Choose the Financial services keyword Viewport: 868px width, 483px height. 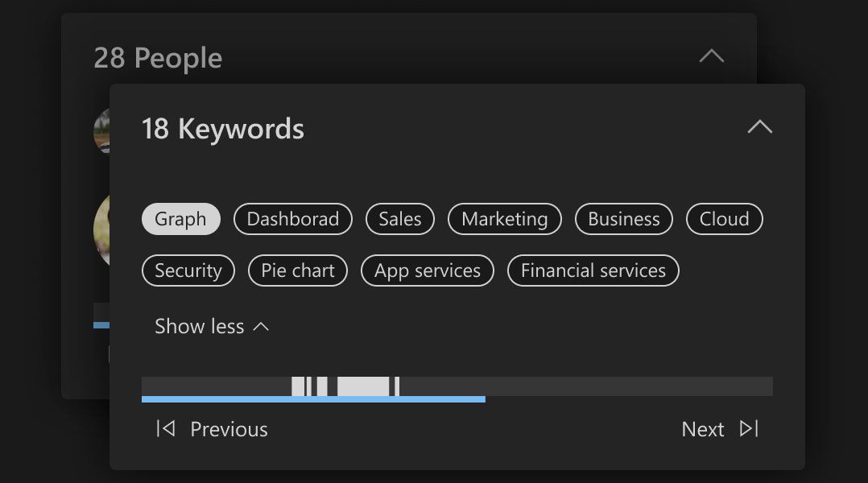pos(593,270)
